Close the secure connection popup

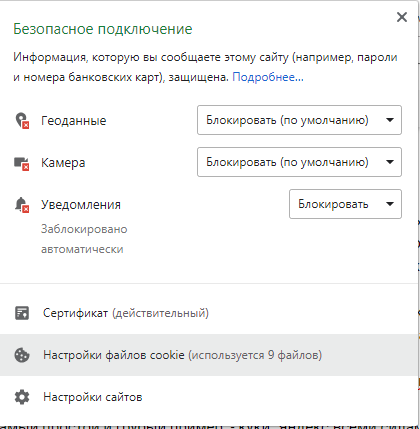(402, 17)
